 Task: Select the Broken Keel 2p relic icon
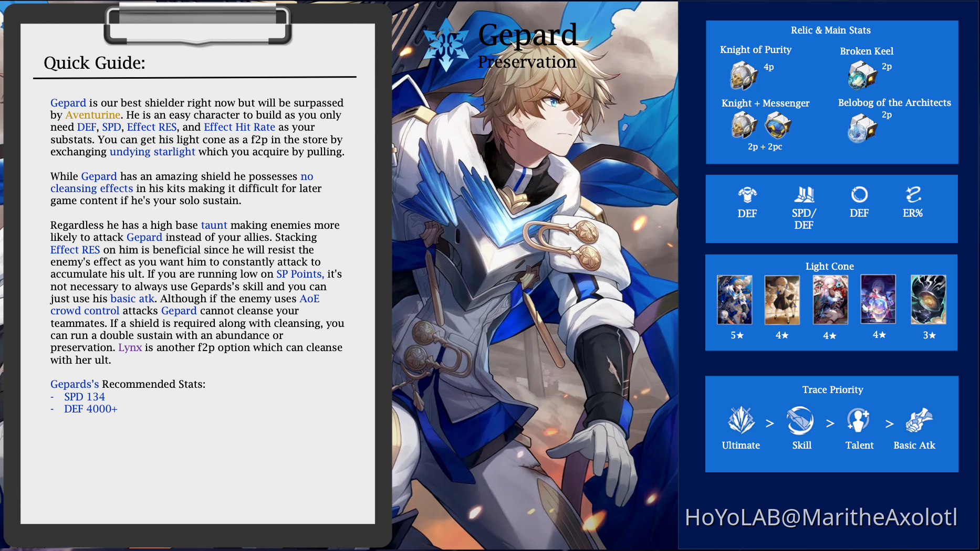click(864, 75)
